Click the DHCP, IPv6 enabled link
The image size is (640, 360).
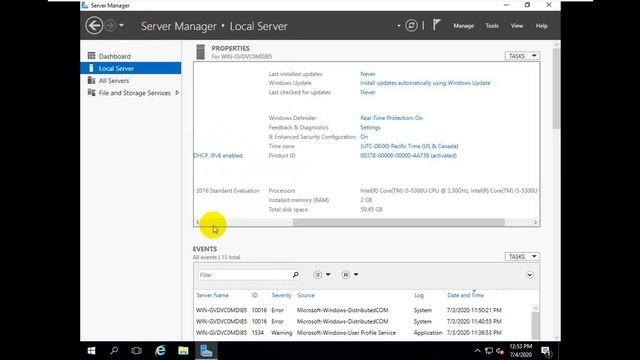click(218, 156)
